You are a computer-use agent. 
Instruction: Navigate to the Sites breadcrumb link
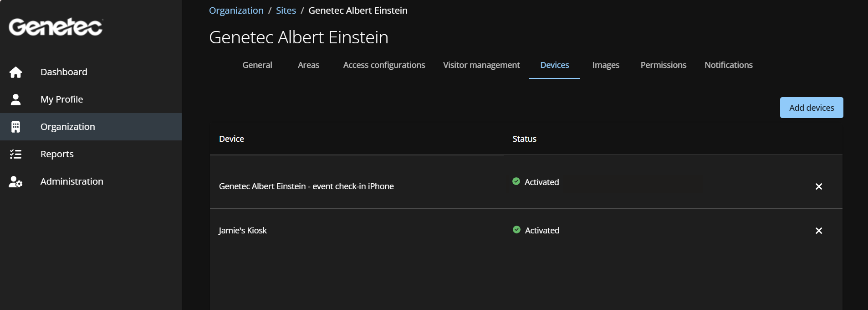286,10
